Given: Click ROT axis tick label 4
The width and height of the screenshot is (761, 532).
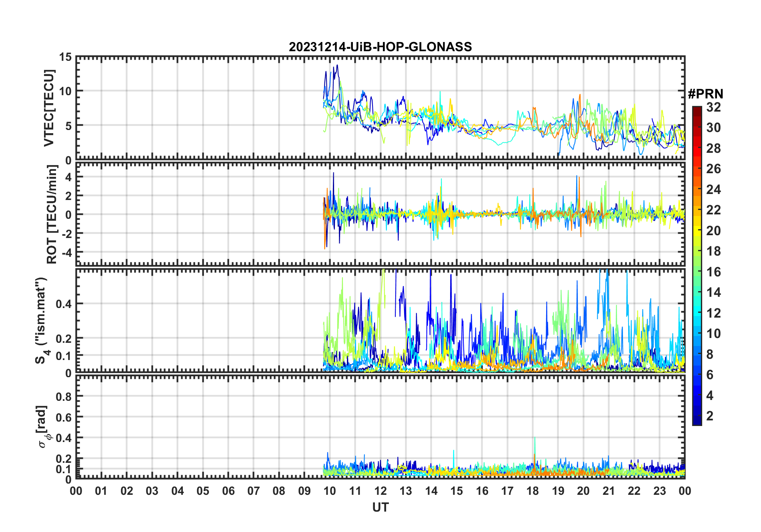Looking at the screenshot, I should 69,177.
